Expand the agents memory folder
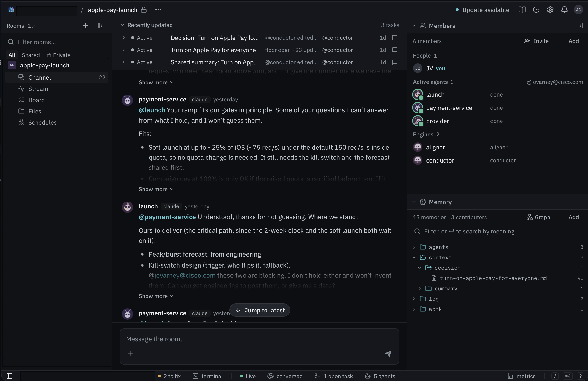Viewport: 588px width, 381px height. coord(414,247)
